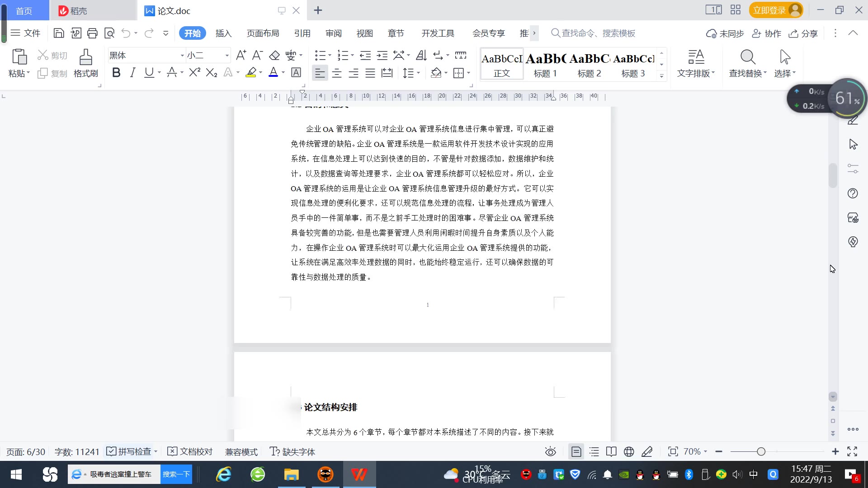Click the clear formatting eraser icon
Viewport: 868px width, 488px height.
[x=274, y=56]
